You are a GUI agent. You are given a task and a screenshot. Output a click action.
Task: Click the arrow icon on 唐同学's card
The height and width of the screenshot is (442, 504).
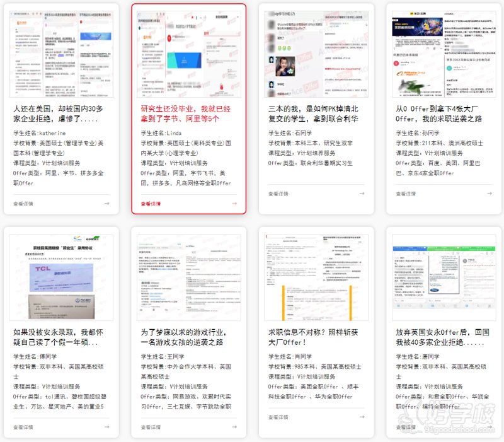(x=490, y=427)
